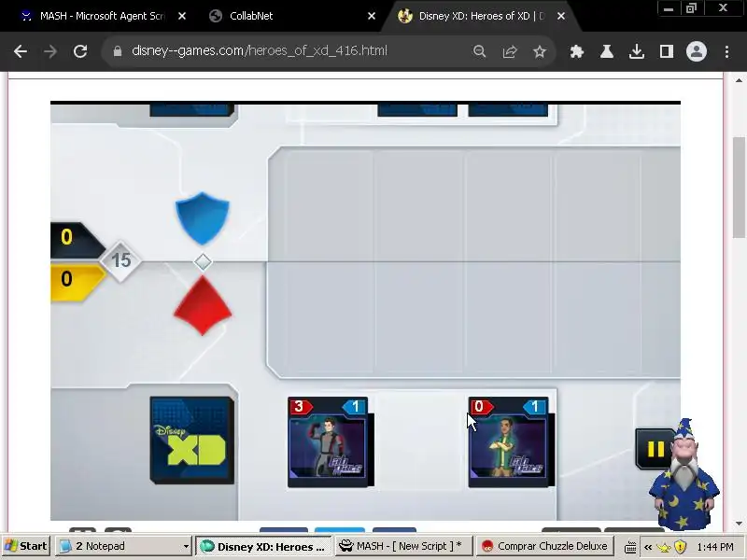Expand hidden tray icons with chevron

[x=648, y=547]
